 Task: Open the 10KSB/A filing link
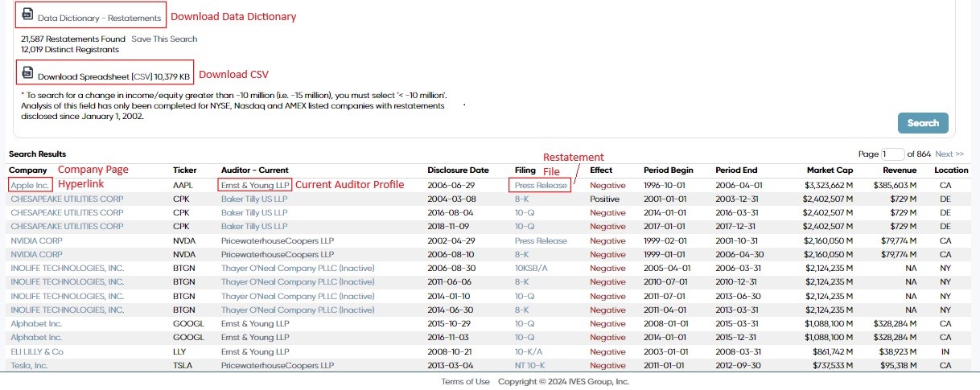pos(531,268)
